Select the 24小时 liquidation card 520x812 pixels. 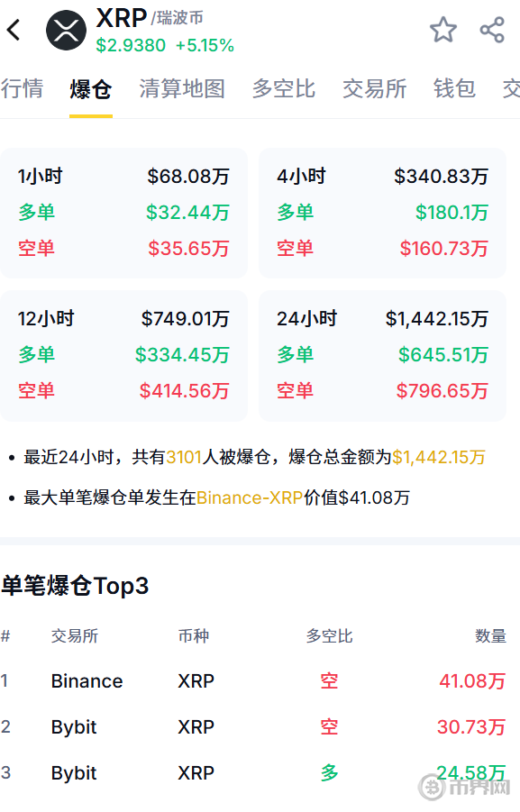tap(382, 355)
